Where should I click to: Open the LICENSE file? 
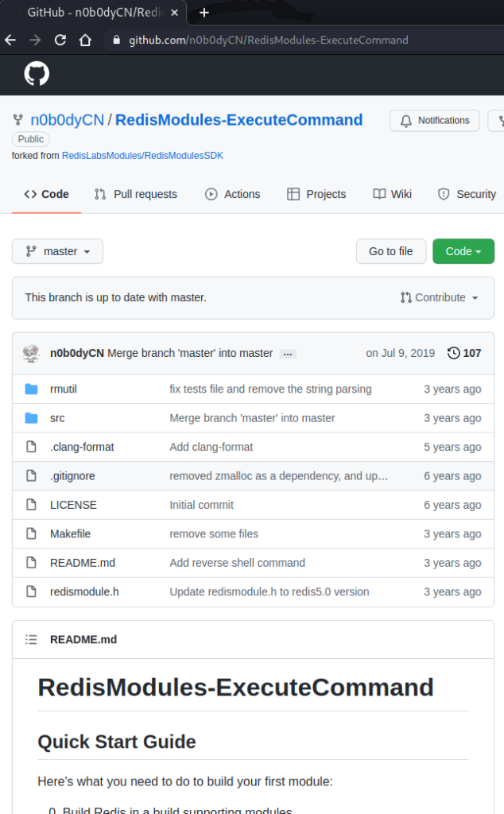click(73, 505)
